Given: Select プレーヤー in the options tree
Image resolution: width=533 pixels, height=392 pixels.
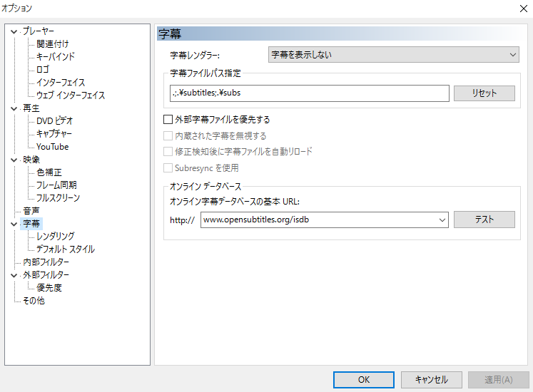Looking at the screenshot, I should click(x=39, y=31).
